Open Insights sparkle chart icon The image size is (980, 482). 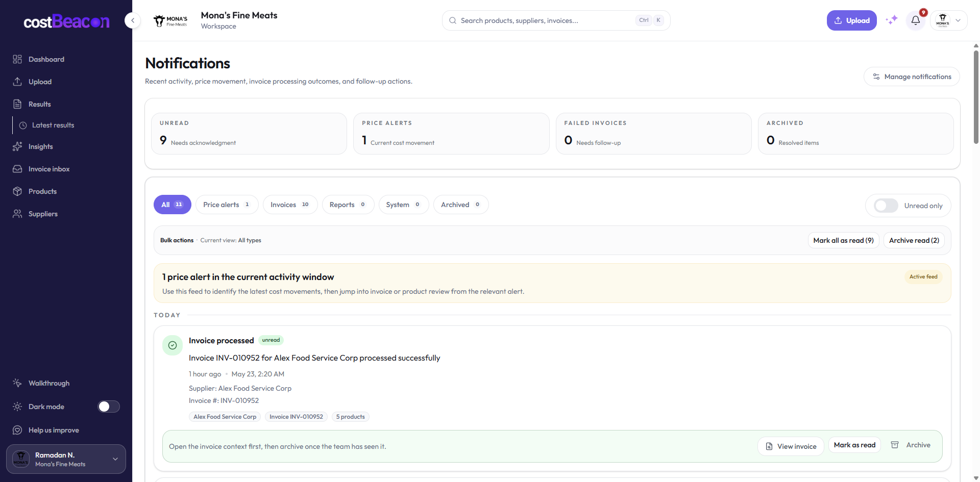point(17,146)
